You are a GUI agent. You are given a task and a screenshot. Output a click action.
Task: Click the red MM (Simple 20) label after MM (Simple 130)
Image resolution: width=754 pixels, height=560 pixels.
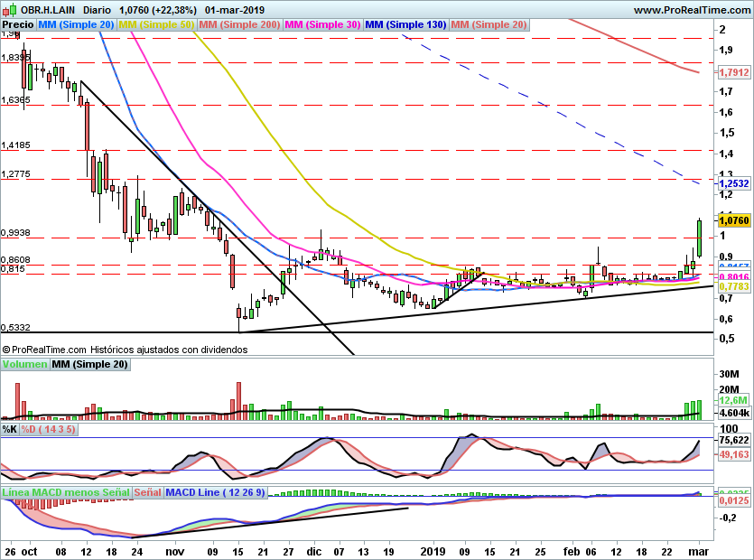pyautogui.click(x=489, y=25)
